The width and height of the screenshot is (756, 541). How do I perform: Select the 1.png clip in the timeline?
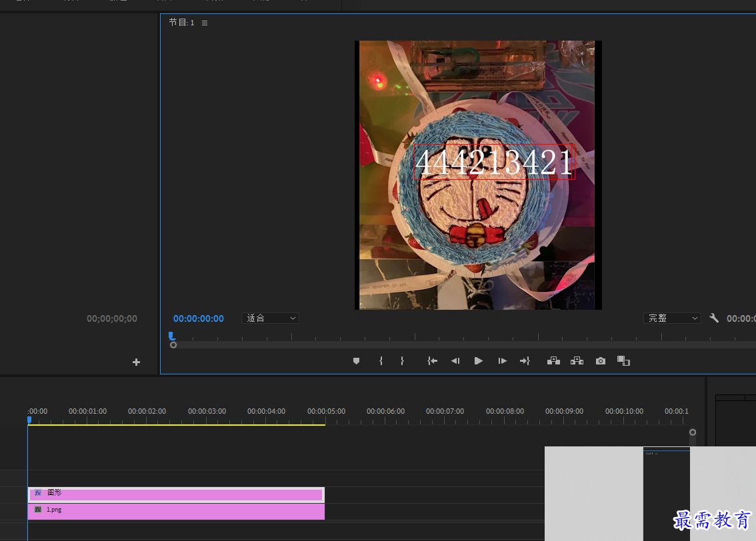[x=176, y=511]
